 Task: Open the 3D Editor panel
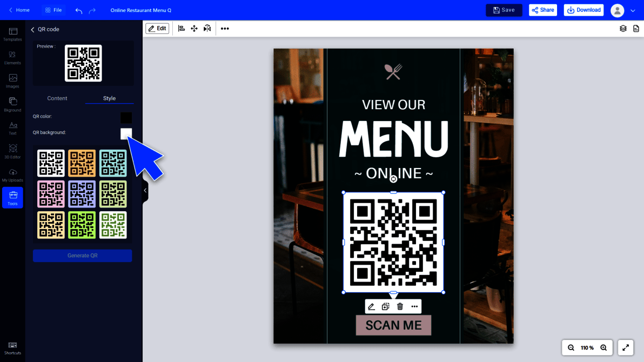pos(12,151)
